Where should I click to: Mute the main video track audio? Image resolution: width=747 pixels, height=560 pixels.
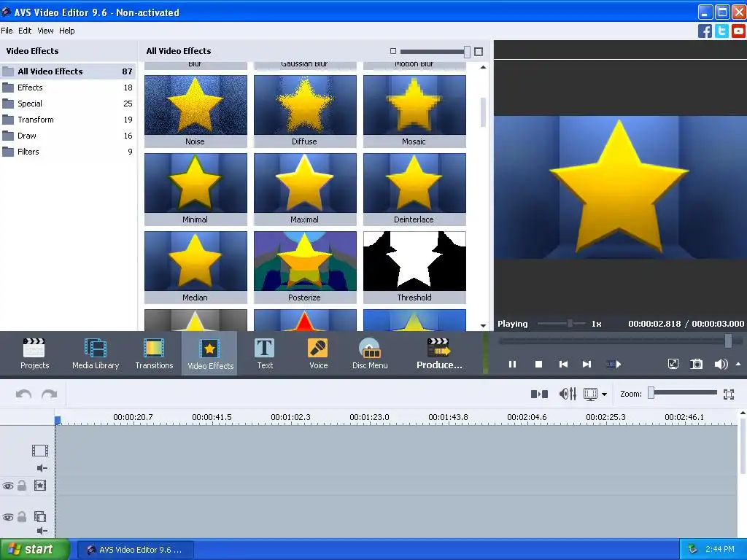[x=42, y=468]
